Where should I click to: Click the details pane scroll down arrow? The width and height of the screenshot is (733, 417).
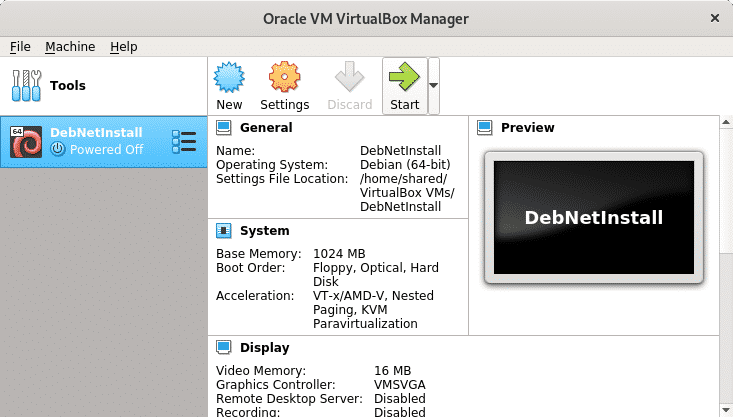(x=726, y=410)
